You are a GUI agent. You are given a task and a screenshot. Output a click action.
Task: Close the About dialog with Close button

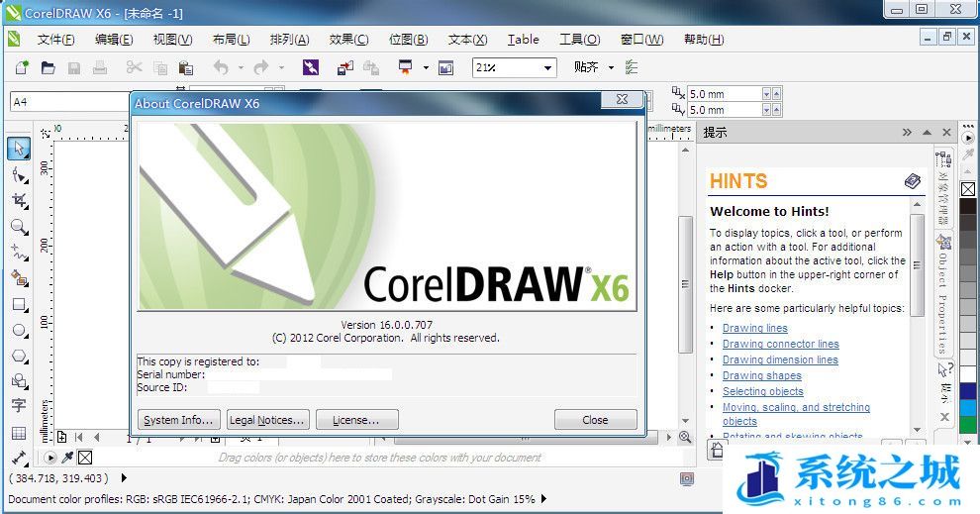[596, 420]
